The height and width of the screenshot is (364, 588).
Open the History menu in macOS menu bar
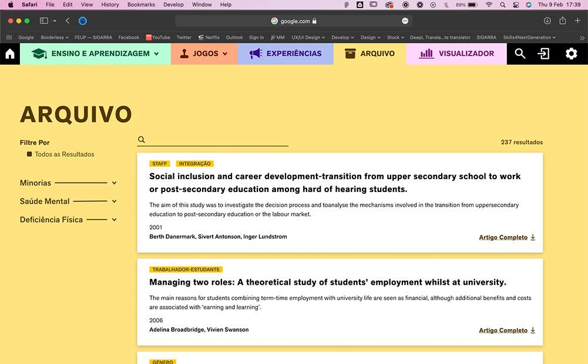pos(110,5)
